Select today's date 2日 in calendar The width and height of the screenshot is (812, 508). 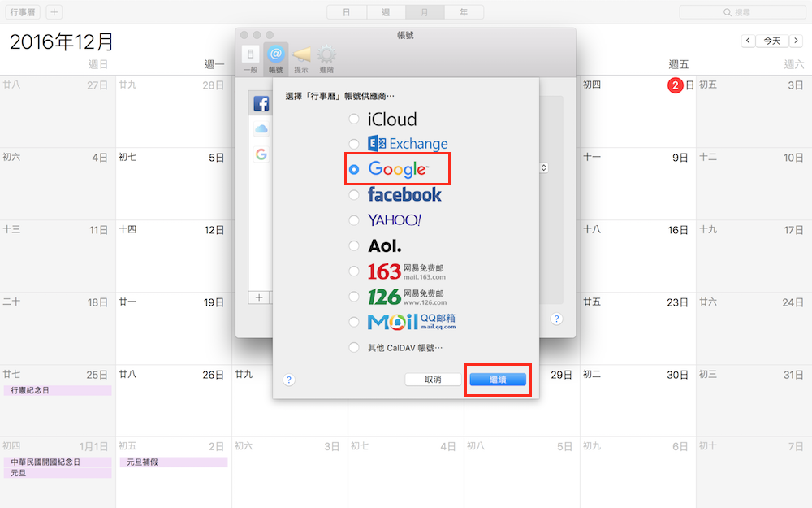tap(676, 85)
